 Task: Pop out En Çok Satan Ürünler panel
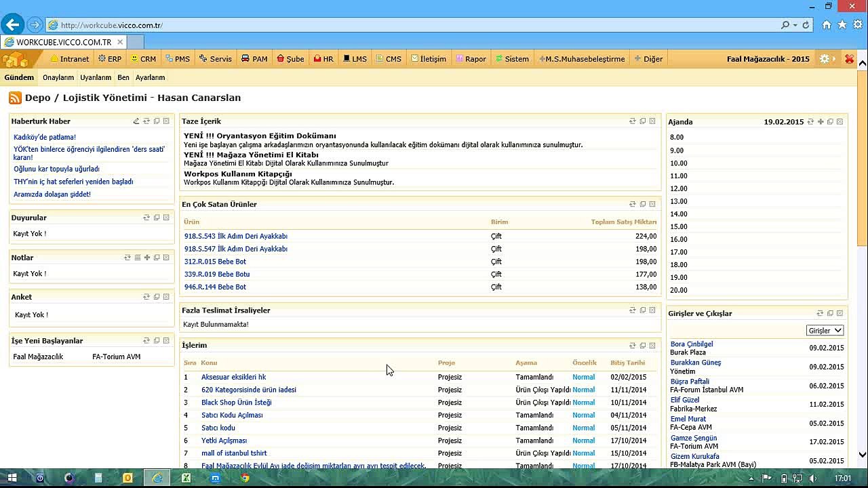click(x=643, y=204)
